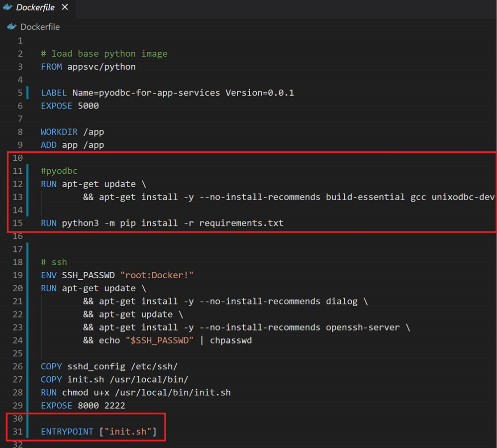The width and height of the screenshot is (497, 448).
Task: Click 'dialog' on line 21
Action: [342, 301]
